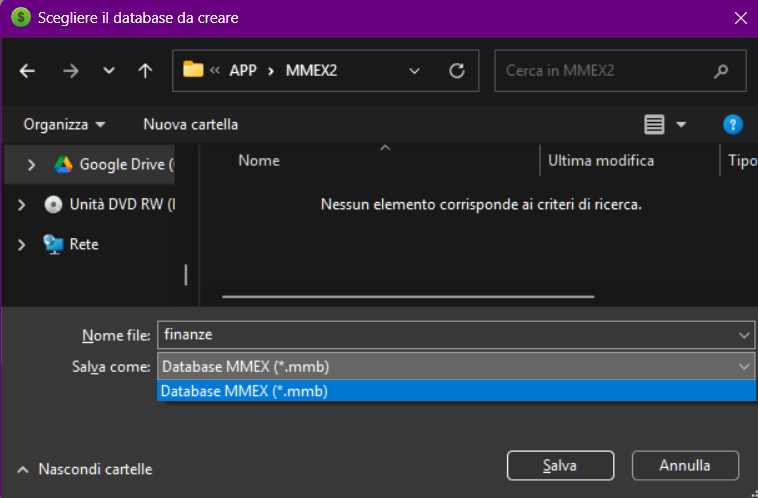Change view layout icon
This screenshot has height=498, width=758.
(654, 125)
